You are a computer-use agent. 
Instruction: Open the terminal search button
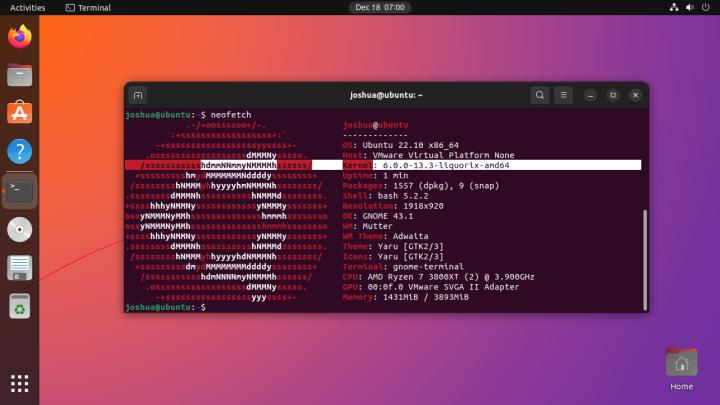[x=540, y=95]
